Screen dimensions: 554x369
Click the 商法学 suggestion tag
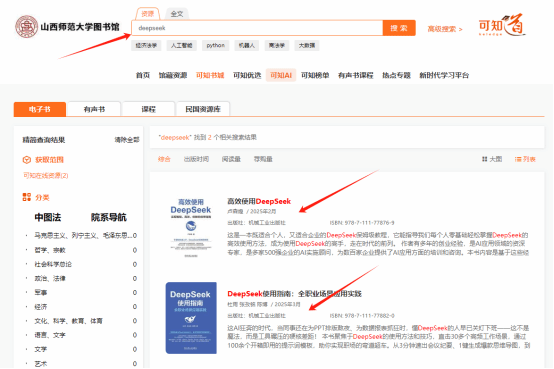click(x=277, y=45)
